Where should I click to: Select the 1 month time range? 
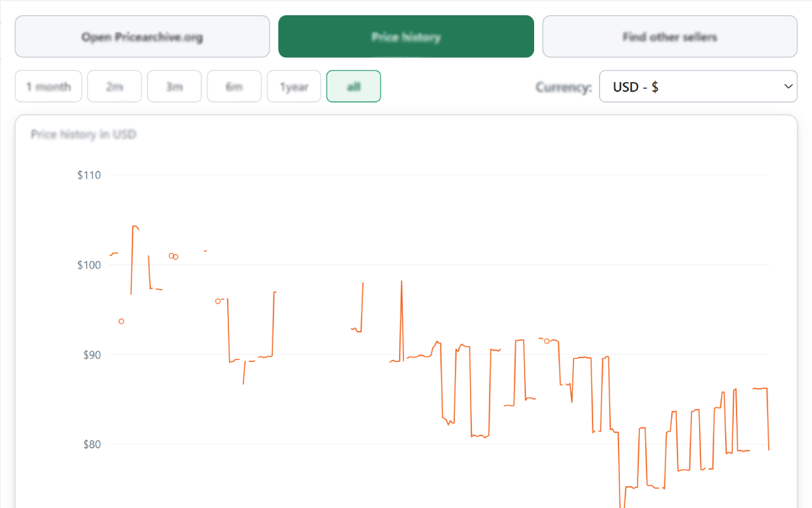point(48,86)
